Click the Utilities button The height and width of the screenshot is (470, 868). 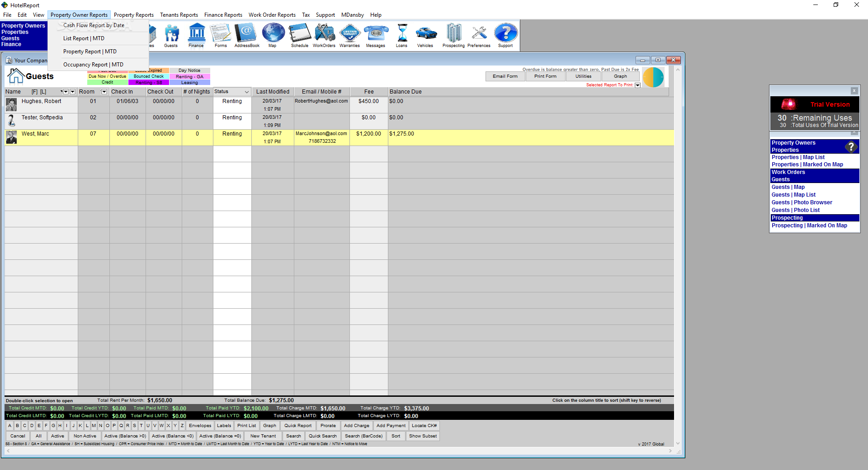click(x=583, y=76)
